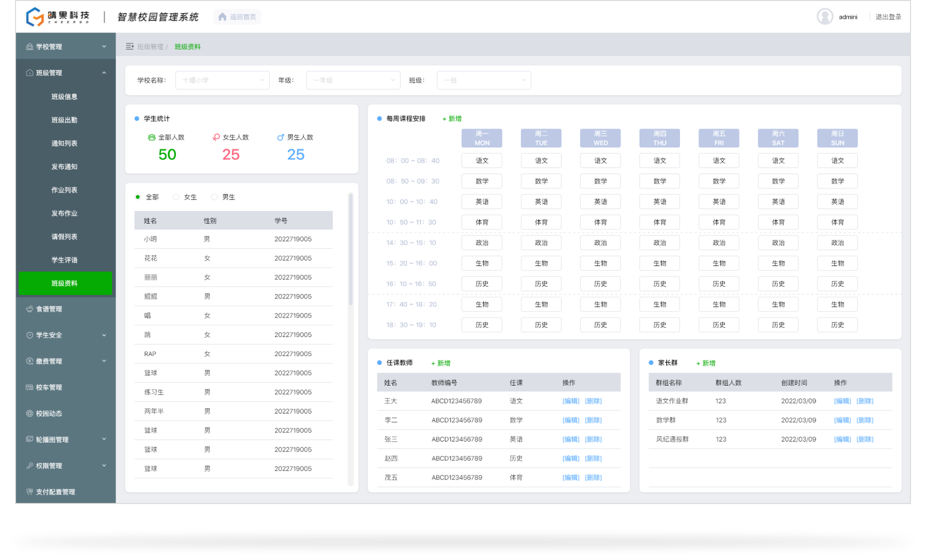The image size is (926, 560).
Task: Expand the 学校管理 menu chevron
Action: pos(104,46)
